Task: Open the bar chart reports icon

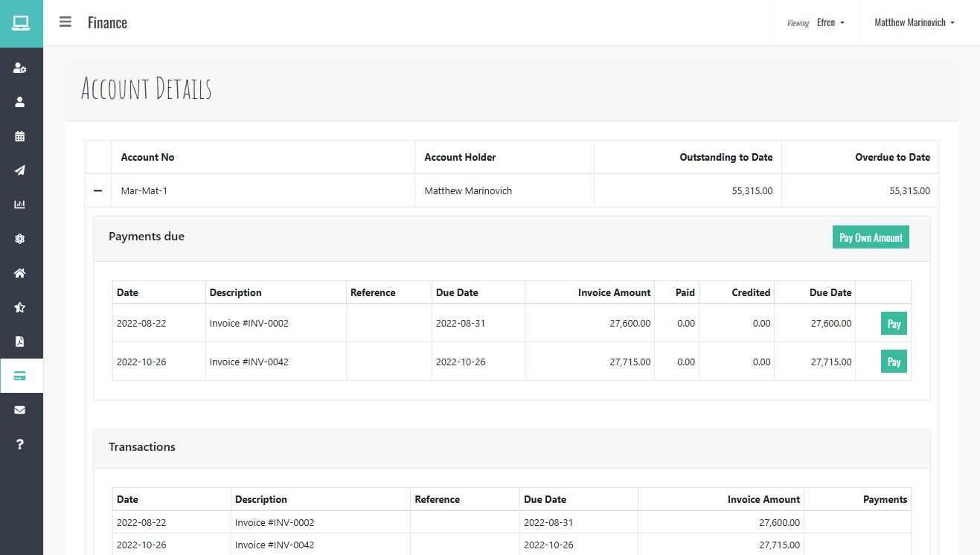Action: [20, 205]
